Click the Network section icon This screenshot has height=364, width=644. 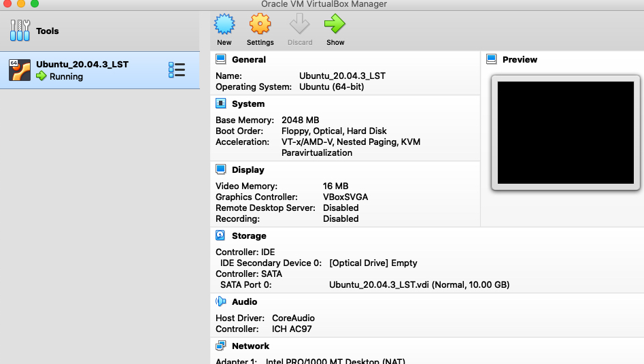point(220,346)
